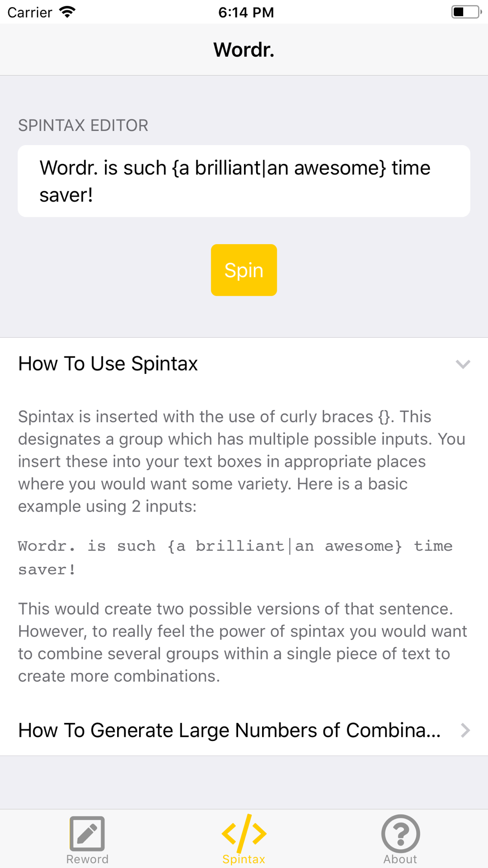Expand How To Generate Large Numbers chevron
This screenshot has height=868, width=488.
(466, 730)
